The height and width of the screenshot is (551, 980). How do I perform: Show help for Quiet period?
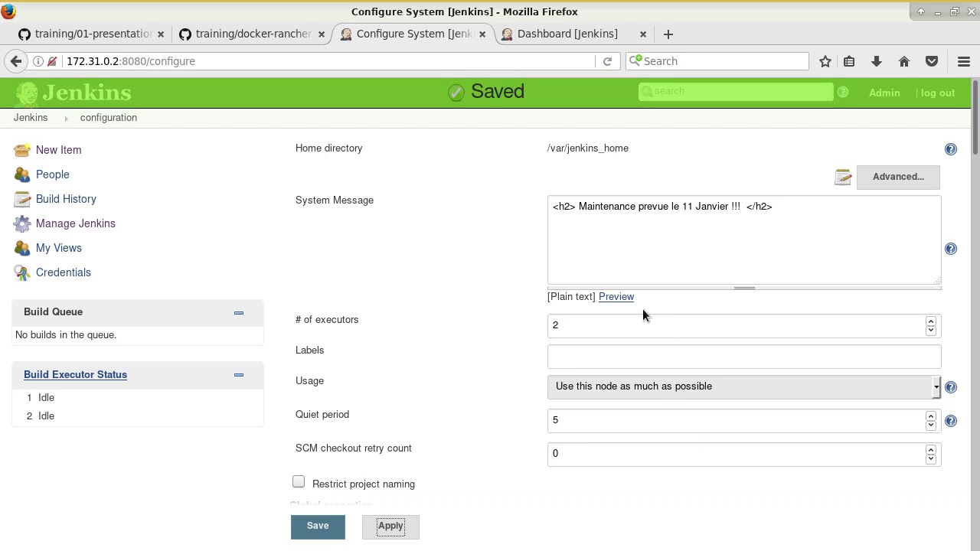point(951,421)
